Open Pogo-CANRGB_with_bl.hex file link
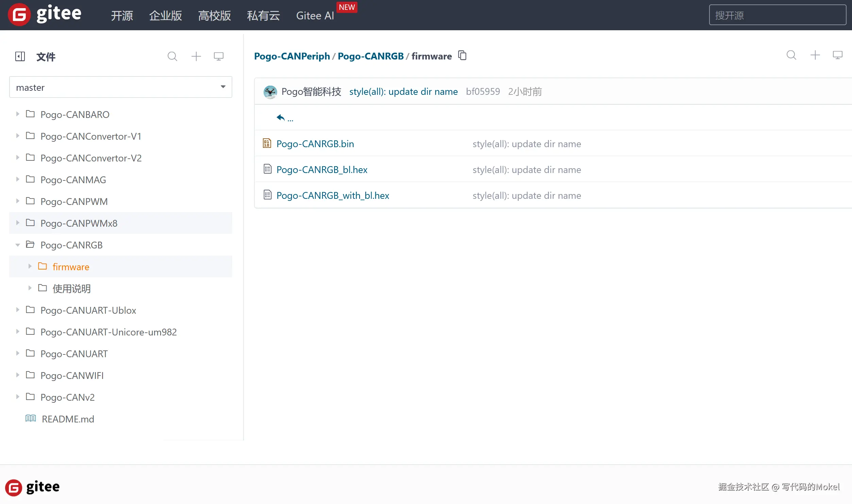Image resolution: width=852 pixels, height=504 pixels. (x=332, y=195)
